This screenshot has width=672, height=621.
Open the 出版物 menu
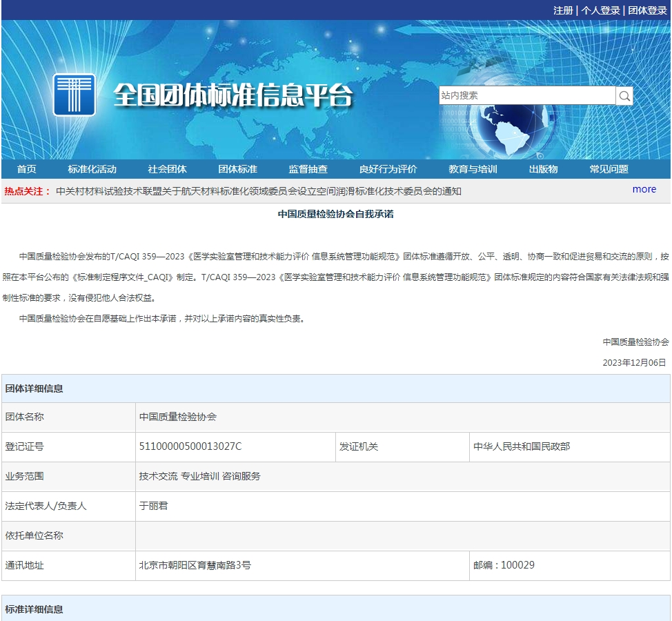tap(544, 169)
